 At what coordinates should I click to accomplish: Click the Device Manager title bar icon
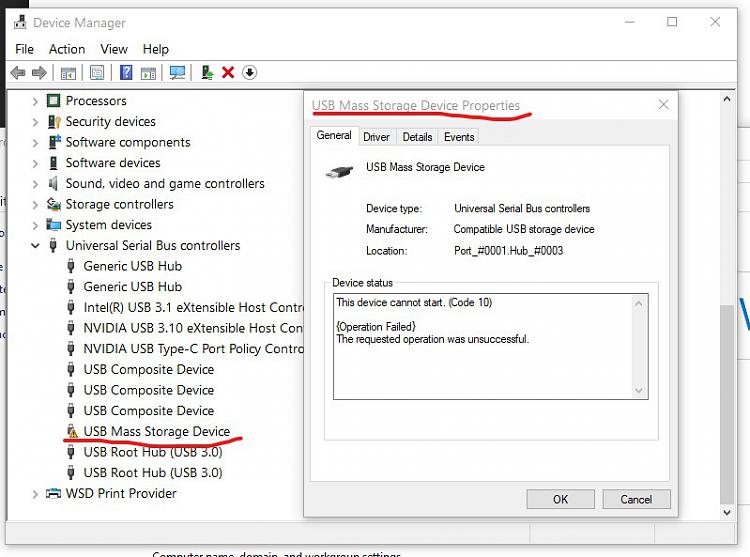(20, 22)
